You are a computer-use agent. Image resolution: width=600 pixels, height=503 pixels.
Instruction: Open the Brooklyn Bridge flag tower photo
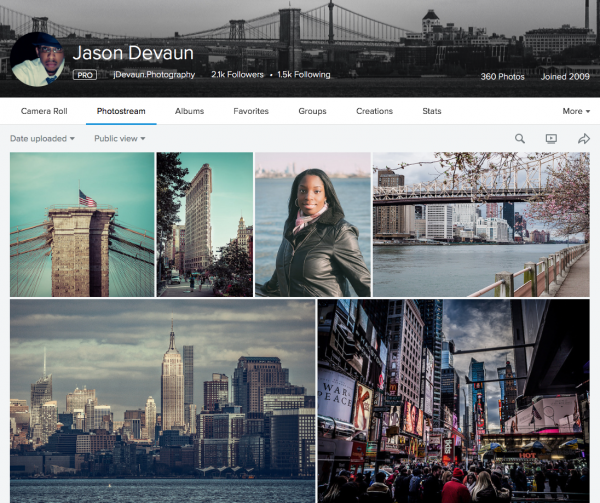tap(82, 225)
